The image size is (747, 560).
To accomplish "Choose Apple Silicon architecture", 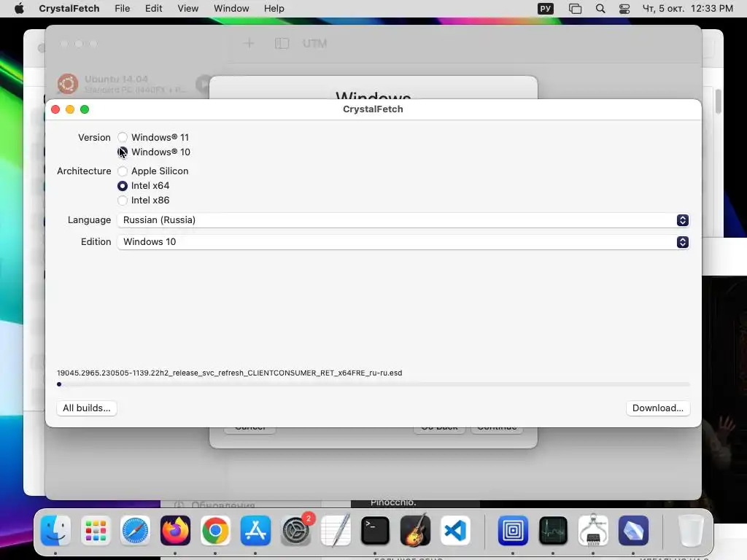I will (123, 171).
